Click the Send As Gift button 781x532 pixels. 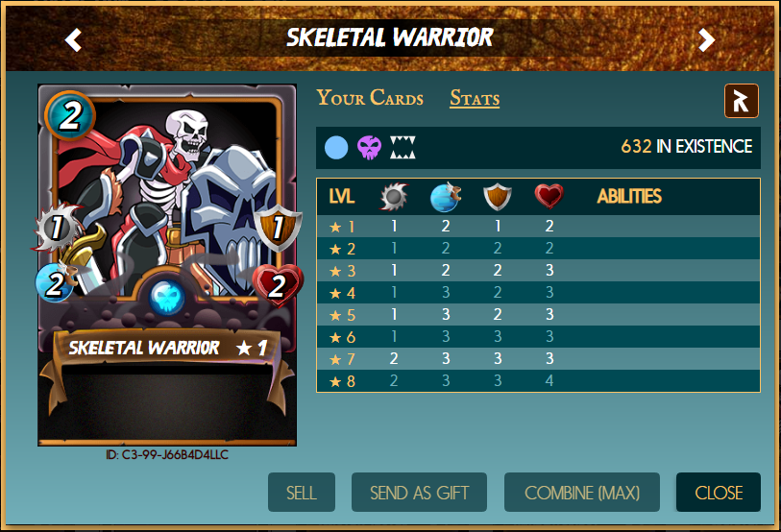point(419,493)
